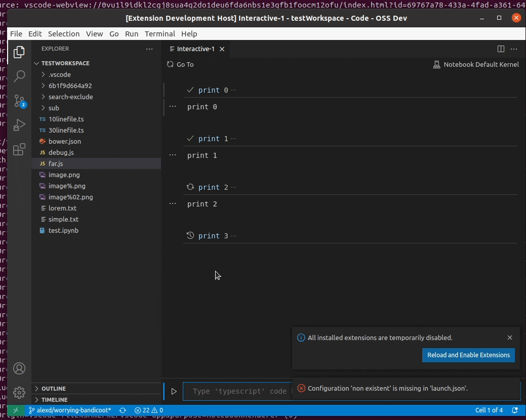Screen dimensions: 526x420
Task: Open the Help menu
Action: (189, 34)
